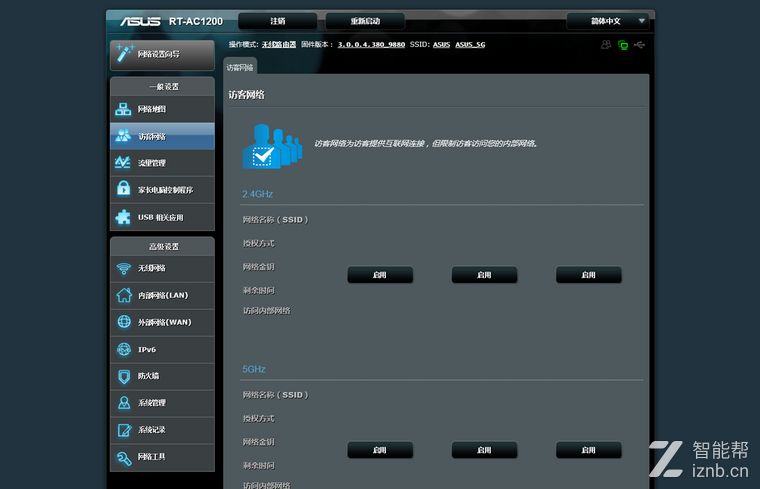
Task: Click the 2.4GHz 剩余时间 label
Action: (258, 290)
